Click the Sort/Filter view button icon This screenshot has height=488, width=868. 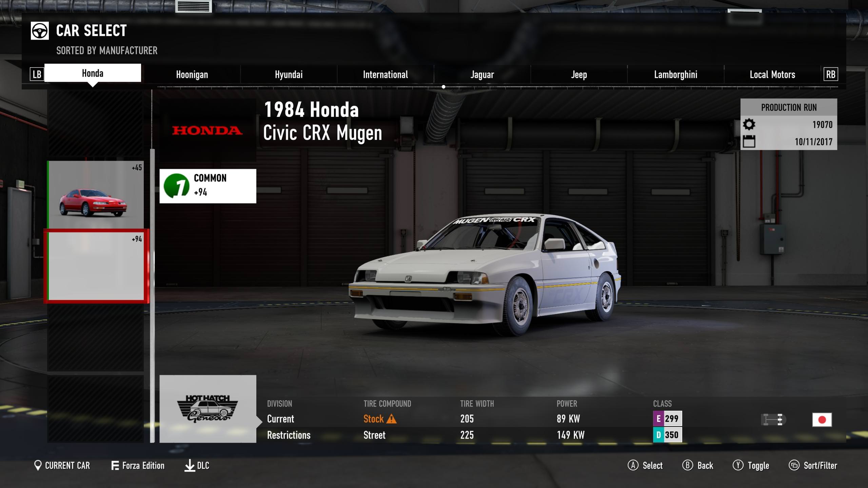(794, 465)
